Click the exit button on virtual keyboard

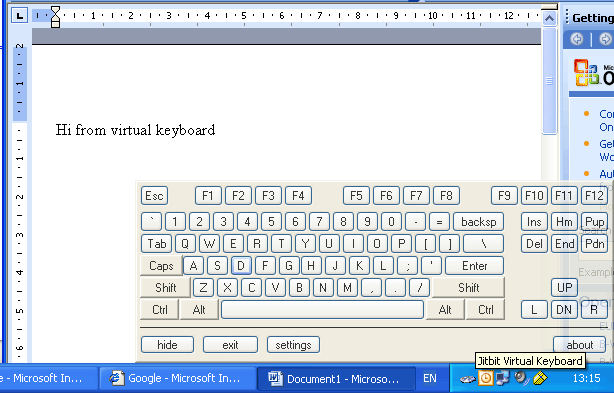point(230,345)
